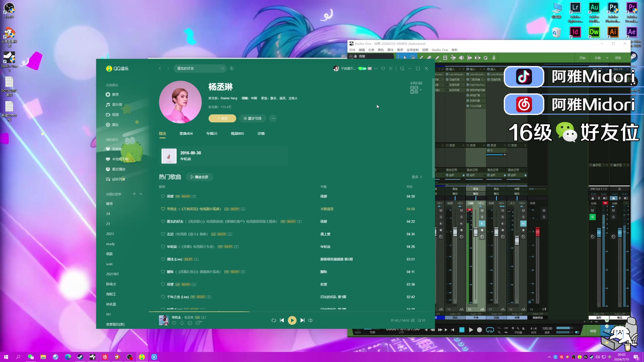Open the more options ellipsis on artist page

pyautogui.click(x=273, y=118)
